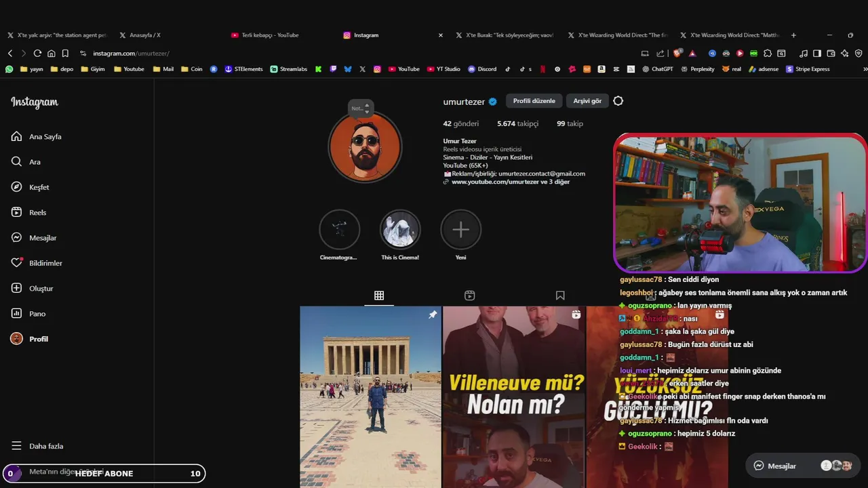This screenshot has width=868, height=488.
Task: Click the verified badge next to umurtezer
Action: tap(493, 102)
